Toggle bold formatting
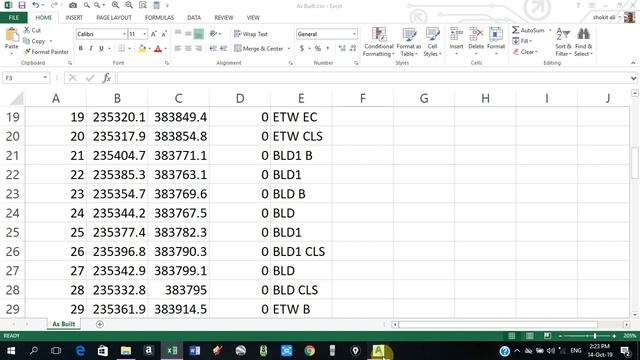 [81, 49]
